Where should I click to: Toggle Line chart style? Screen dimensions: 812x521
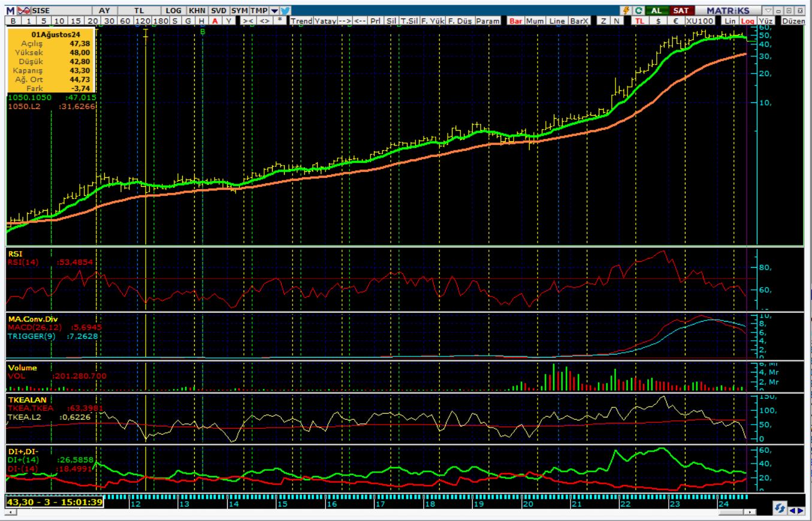pyautogui.click(x=557, y=20)
